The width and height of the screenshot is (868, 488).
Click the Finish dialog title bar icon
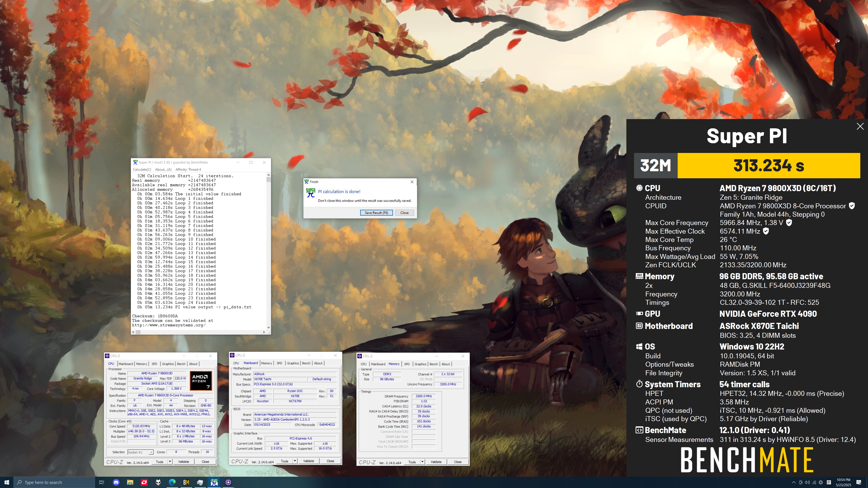(306, 181)
